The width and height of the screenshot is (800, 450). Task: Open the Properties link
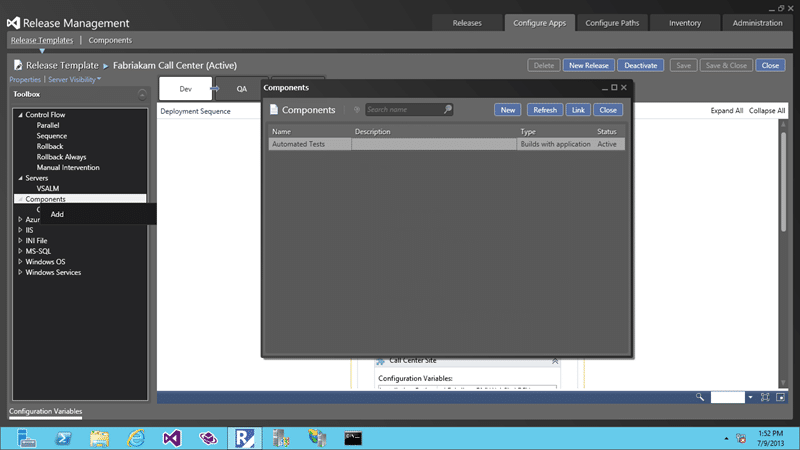(x=25, y=80)
